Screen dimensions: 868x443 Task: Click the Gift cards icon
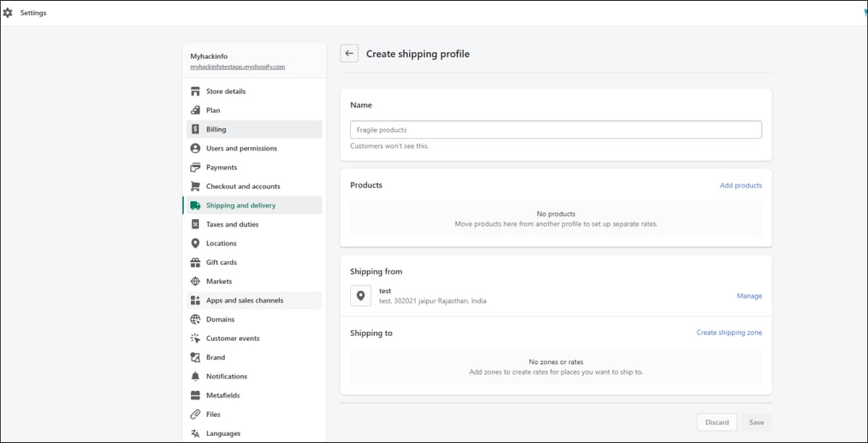tap(195, 262)
